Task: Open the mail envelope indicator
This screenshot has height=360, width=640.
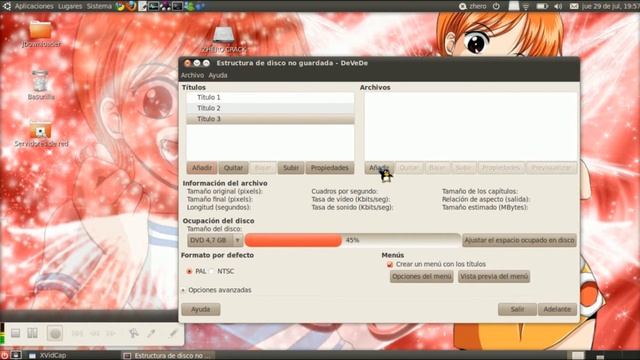Action: [574, 6]
